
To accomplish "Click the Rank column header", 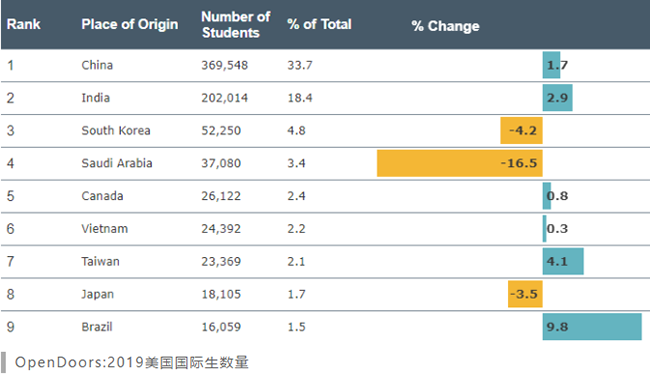I will pyautogui.click(x=24, y=24).
